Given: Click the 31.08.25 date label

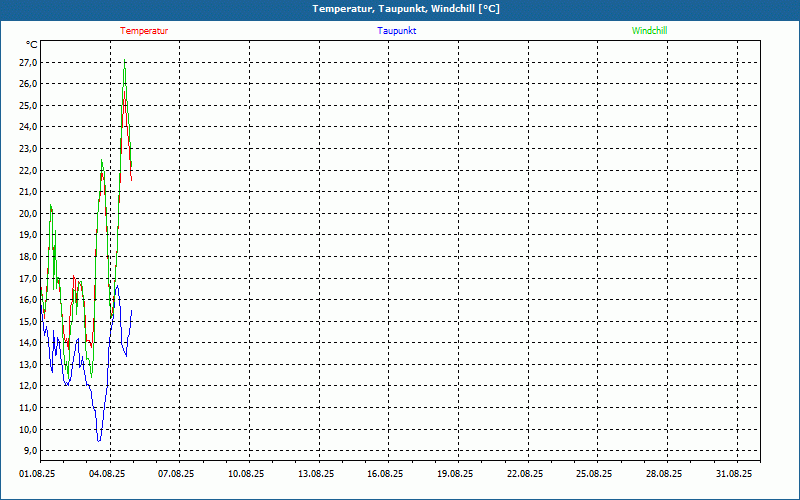Looking at the screenshot, I should pos(734,474).
